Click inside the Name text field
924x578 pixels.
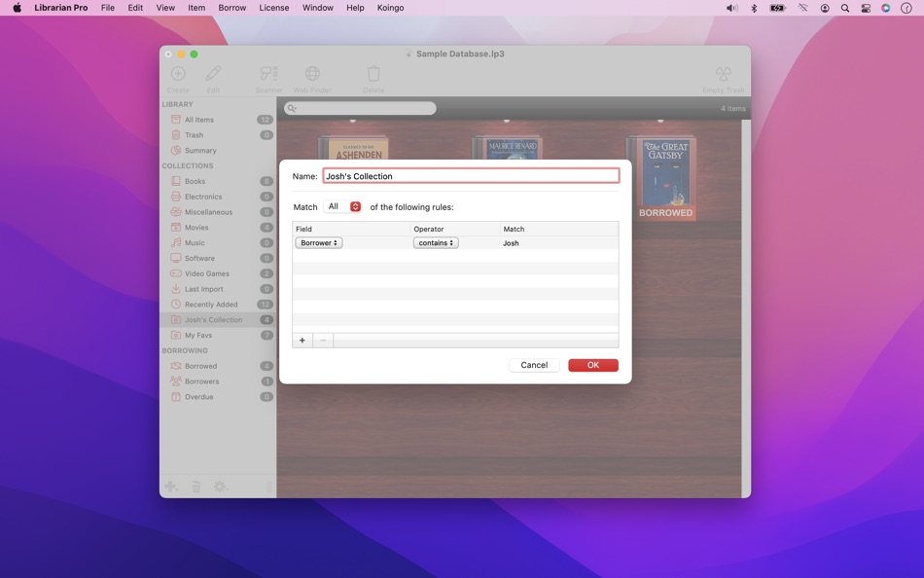pyautogui.click(x=471, y=176)
